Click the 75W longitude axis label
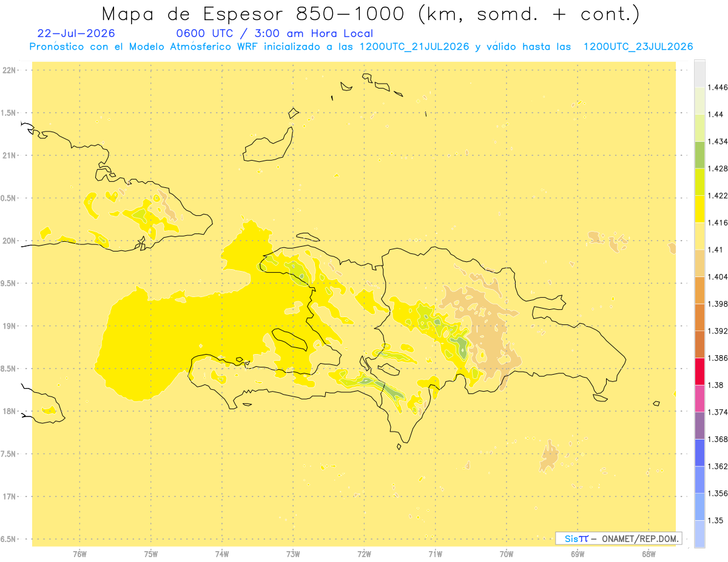This screenshot has width=728, height=562. [151, 554]
